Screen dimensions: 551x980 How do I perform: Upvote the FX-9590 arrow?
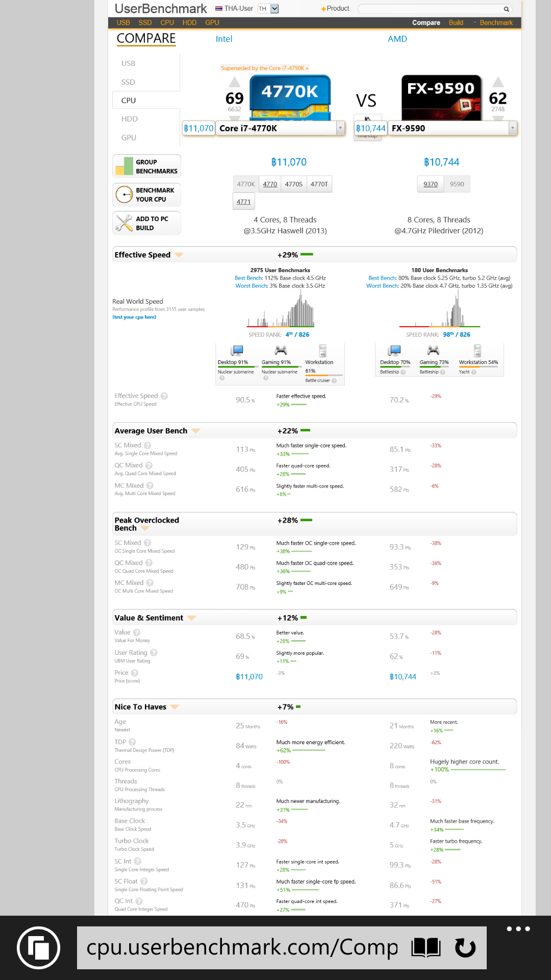click(x=498, y=82)
